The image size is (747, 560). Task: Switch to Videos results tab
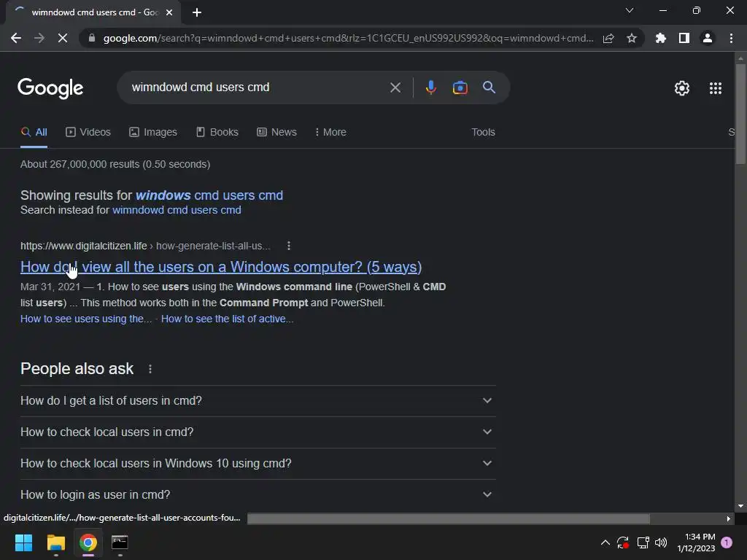[x=88, y=133]
